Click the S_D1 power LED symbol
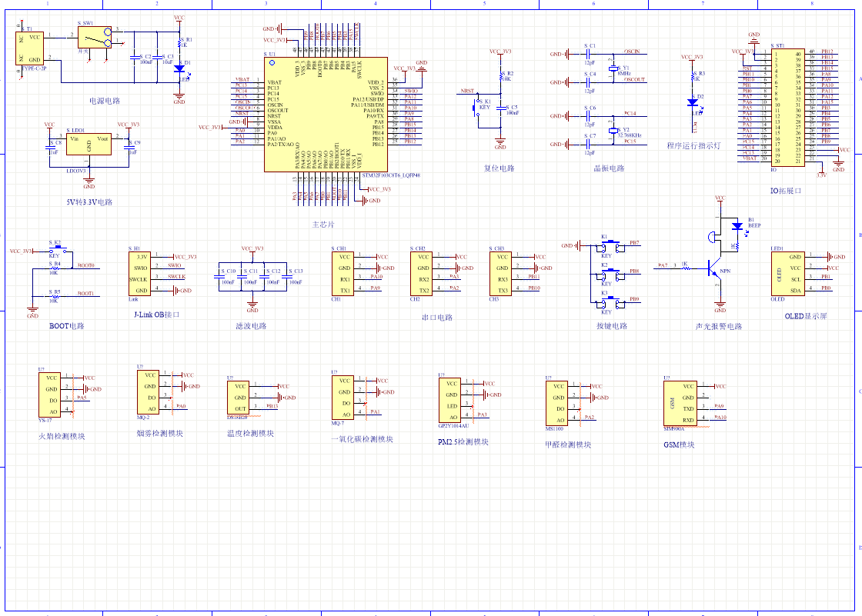The width and height of the screenshot is (862, 616). [179, 69]
